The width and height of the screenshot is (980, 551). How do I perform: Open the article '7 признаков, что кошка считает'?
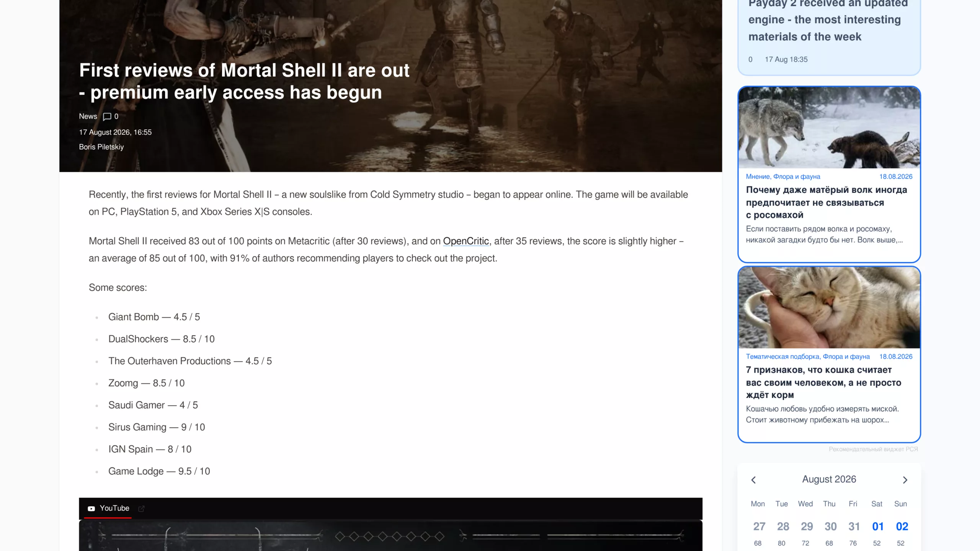tap(823, 382)
